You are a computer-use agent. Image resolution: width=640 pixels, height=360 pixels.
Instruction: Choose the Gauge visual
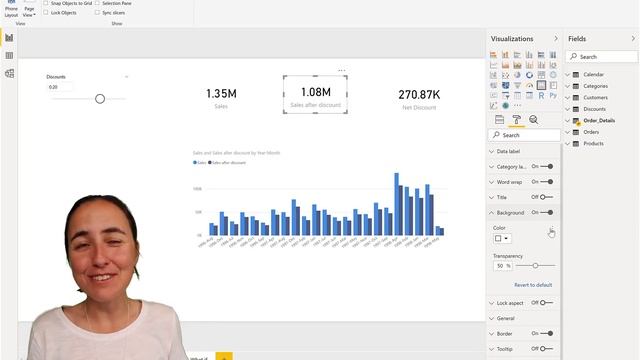pyautogui.click(x=529, y=85)
